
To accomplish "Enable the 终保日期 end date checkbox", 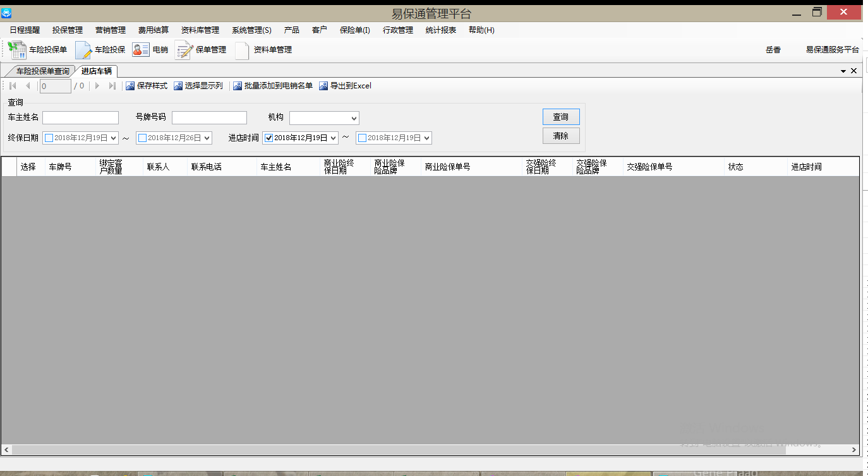I will [x=142, y=138].
